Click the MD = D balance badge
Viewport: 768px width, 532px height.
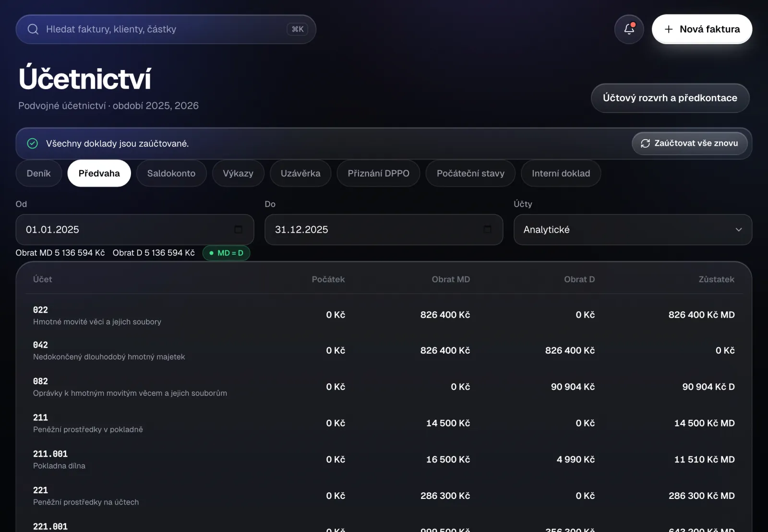point(226,253)
